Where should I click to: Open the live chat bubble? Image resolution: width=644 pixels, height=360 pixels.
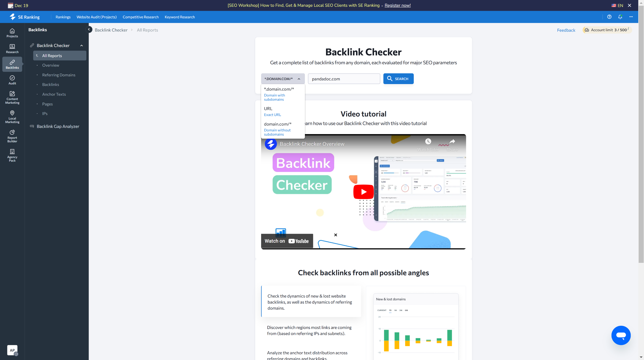(621, 335)
